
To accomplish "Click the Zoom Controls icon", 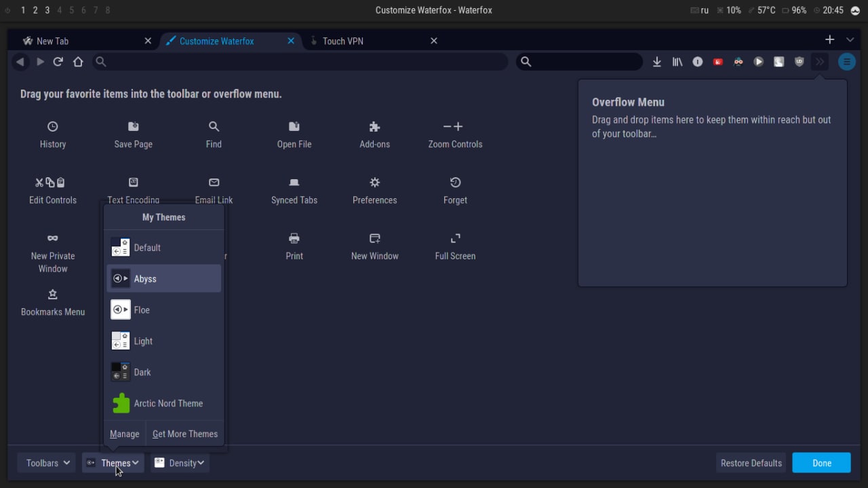I will pos(453,126).
